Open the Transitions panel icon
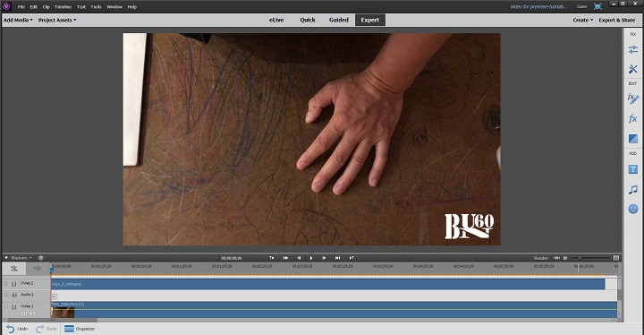 pos(633,139)
